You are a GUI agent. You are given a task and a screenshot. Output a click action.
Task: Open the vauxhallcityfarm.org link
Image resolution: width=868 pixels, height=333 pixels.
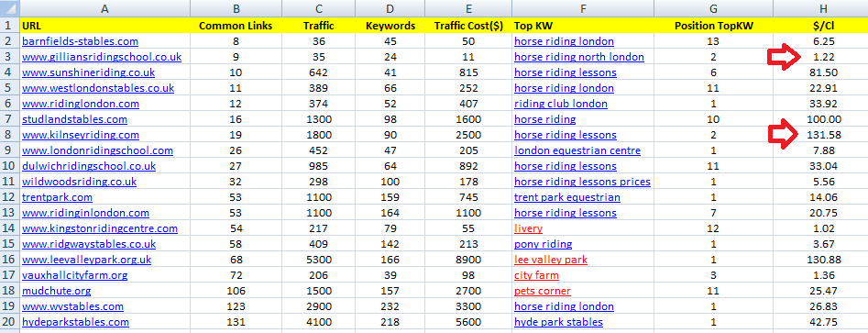tap(75, 275)
